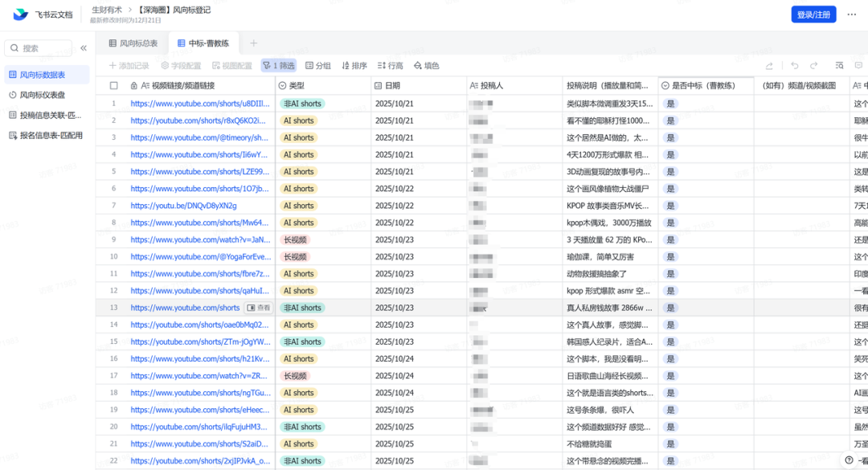Click 添加记录 to add a record
This screenshot has height=470, width=868.
[129, 65]
